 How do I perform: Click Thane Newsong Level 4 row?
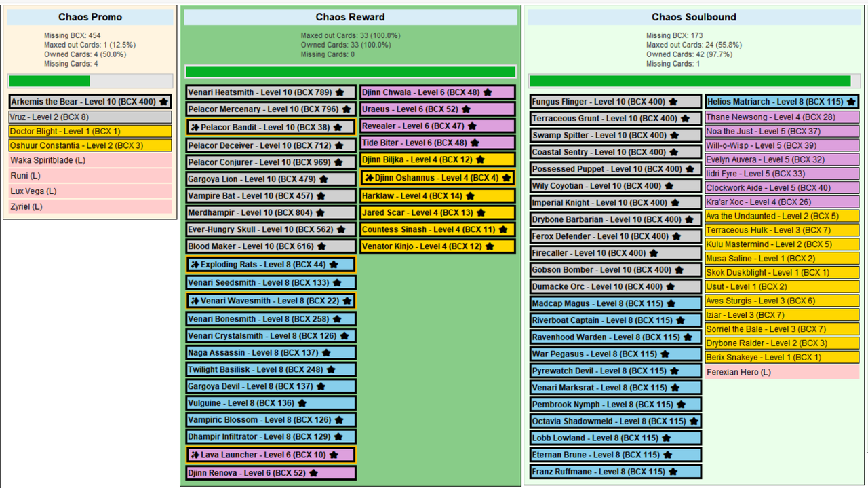coord(782,117)
